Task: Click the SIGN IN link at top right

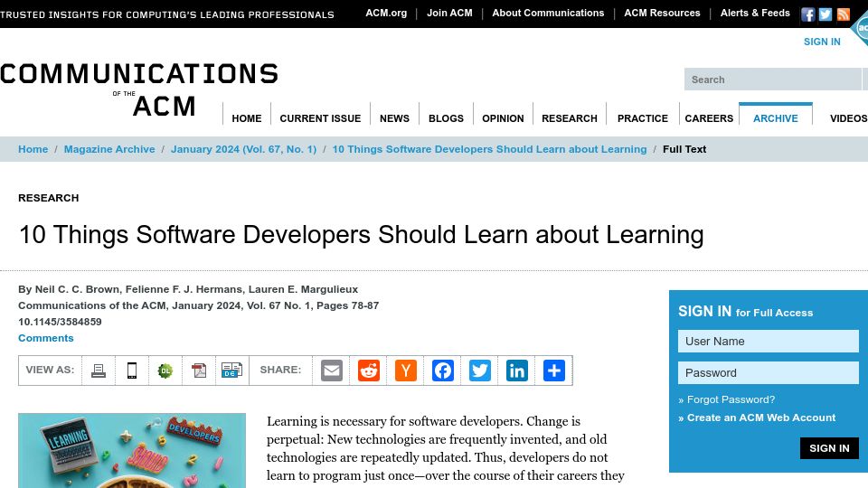Action: 822,42
